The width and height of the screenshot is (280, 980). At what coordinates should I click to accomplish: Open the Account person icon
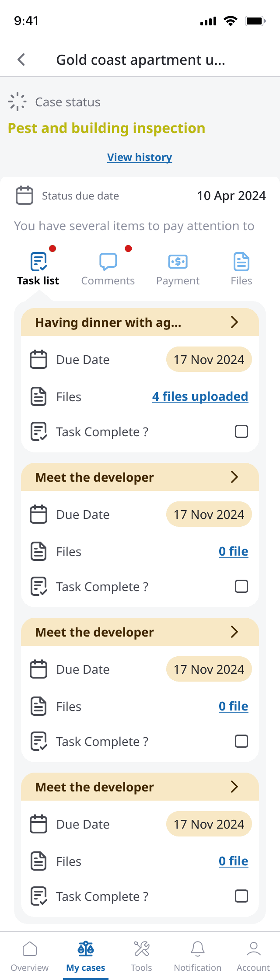[254, 949]
